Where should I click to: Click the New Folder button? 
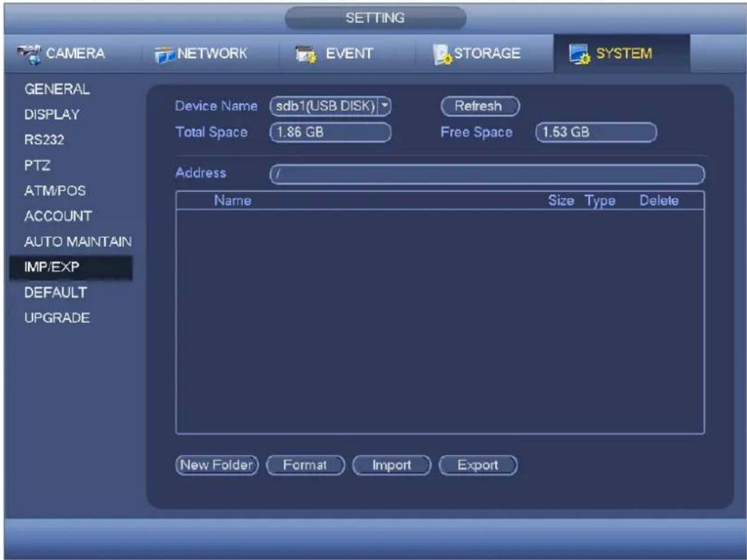tap(217, 465)
